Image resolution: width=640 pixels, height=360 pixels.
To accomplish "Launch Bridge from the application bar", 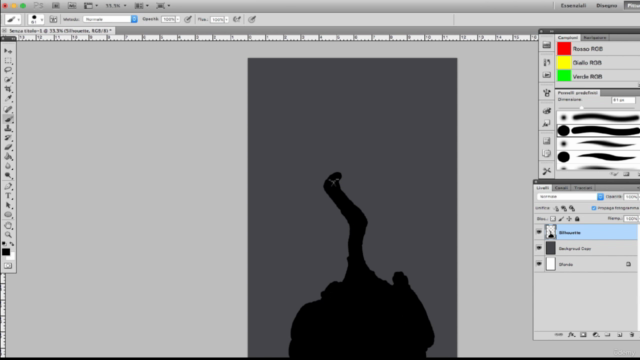I will pos(56,6).
